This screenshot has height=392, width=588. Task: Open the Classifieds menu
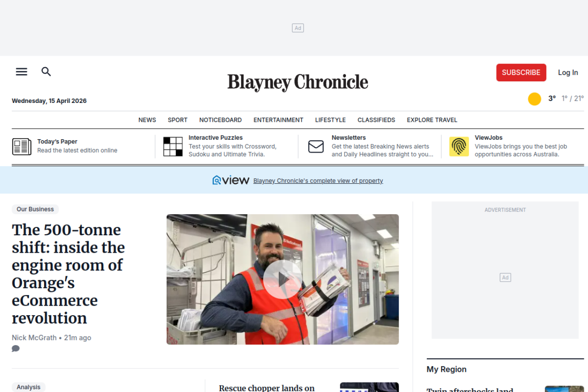(376, 120)
